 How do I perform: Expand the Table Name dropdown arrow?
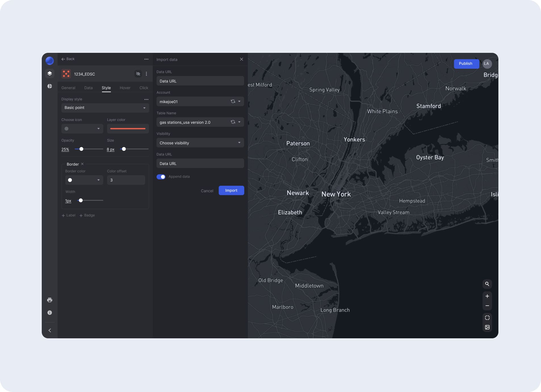pos(239,122)
